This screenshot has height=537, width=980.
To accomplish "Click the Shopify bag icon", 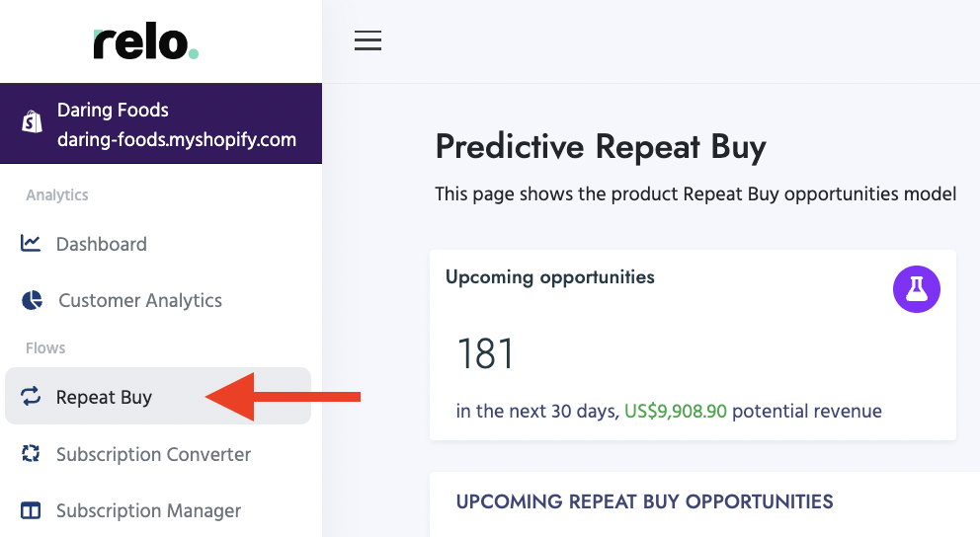I will (x=32, y=122).
